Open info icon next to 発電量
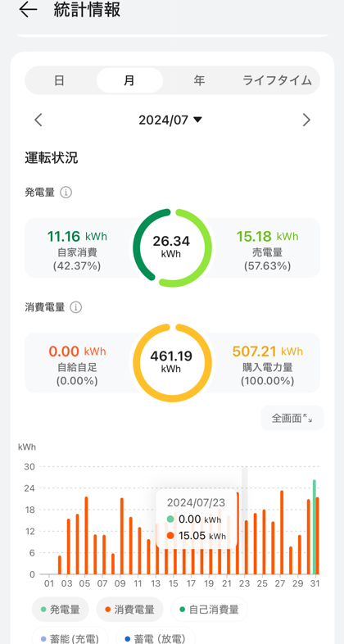The width and height of the screenshot is (344, 644). tap(66, 193)
